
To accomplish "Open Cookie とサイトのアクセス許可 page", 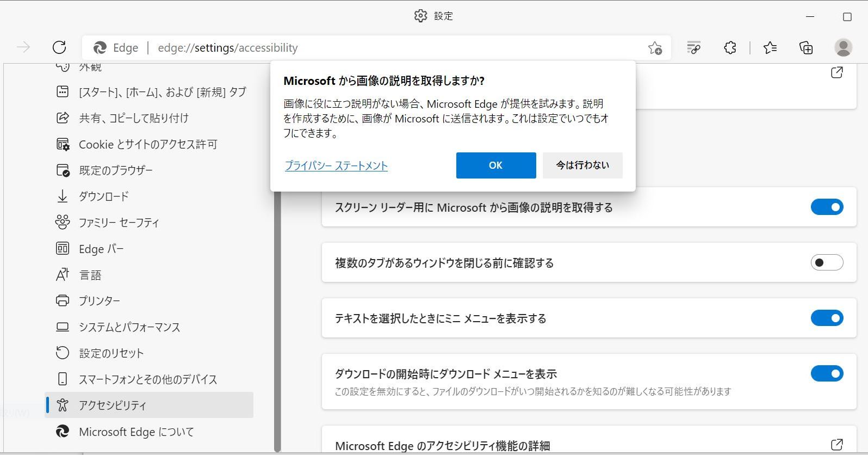I will tap(150, 144).
